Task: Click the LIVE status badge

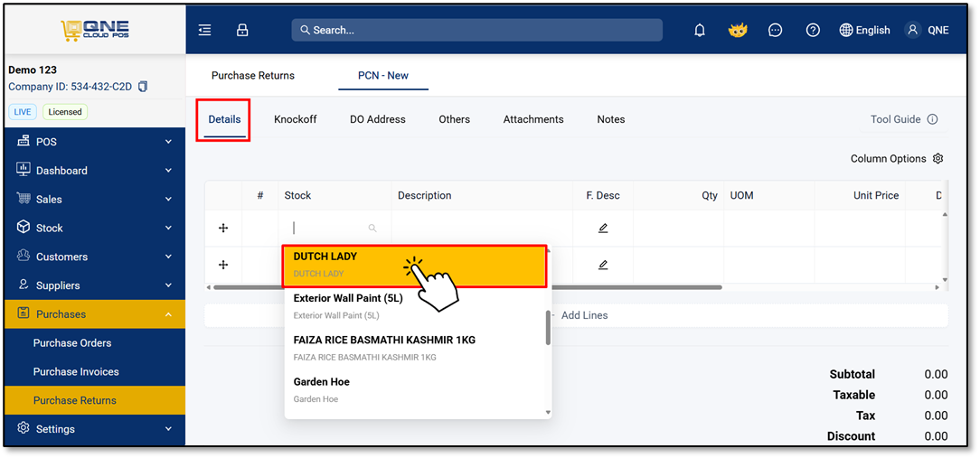Action: pyautogui.click(x=23, y=112)
